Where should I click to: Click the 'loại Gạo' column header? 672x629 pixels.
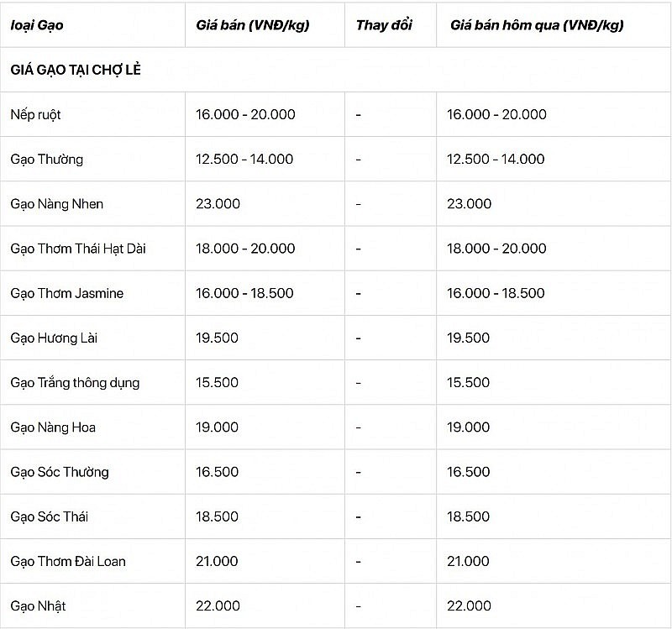click(x=37, y=25)
